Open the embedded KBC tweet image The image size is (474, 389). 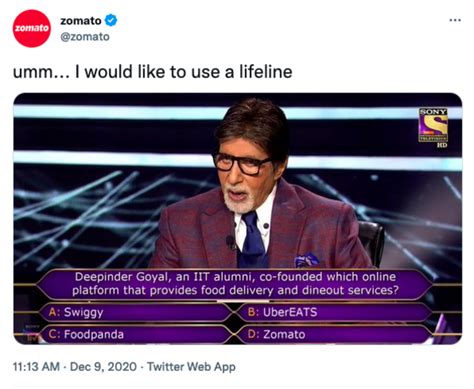coord(238,219)
